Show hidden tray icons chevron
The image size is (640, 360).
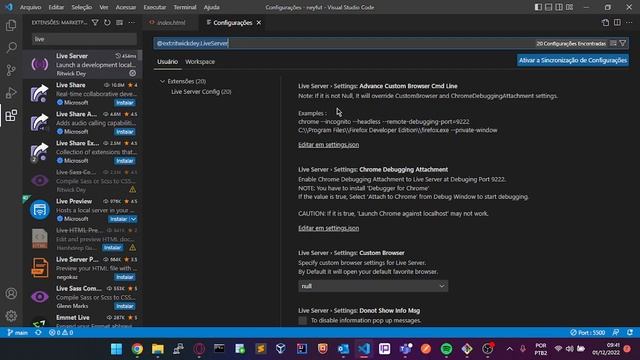tap(509, 349)
